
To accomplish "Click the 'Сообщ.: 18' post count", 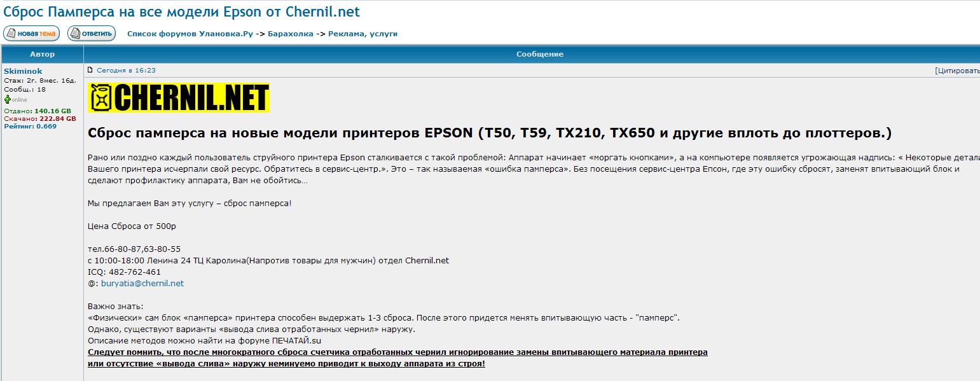I will 25,90.
